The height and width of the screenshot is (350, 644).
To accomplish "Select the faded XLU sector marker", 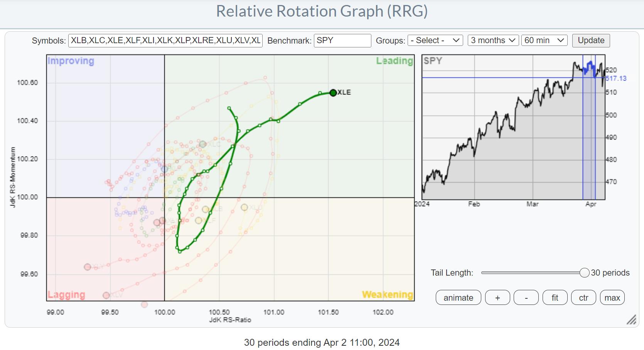I will coord(244,207).
